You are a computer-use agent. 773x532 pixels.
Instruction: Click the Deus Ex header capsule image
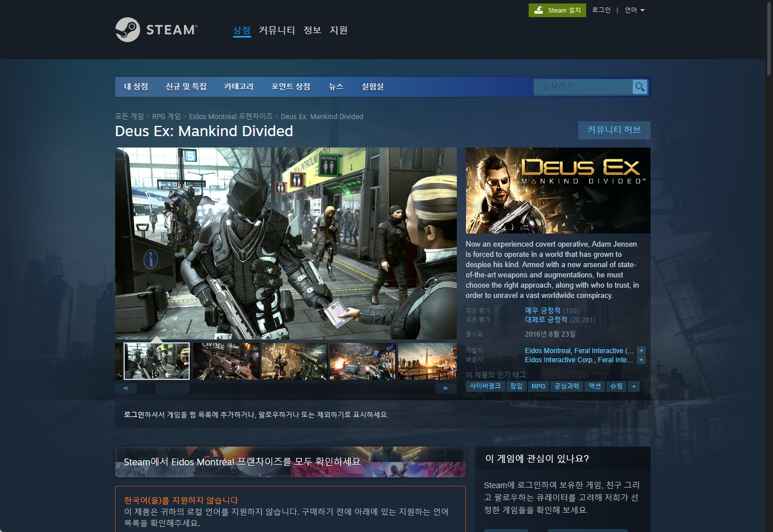click(x=558, y=190)
